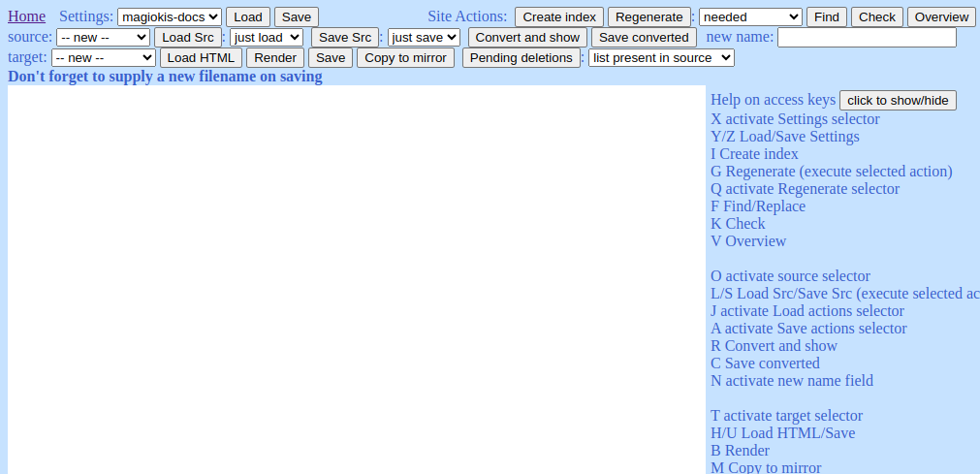The height and width of the screenshot is (474, 980).
Task: Click Save converted button
Action: click(x=644, y=38)
